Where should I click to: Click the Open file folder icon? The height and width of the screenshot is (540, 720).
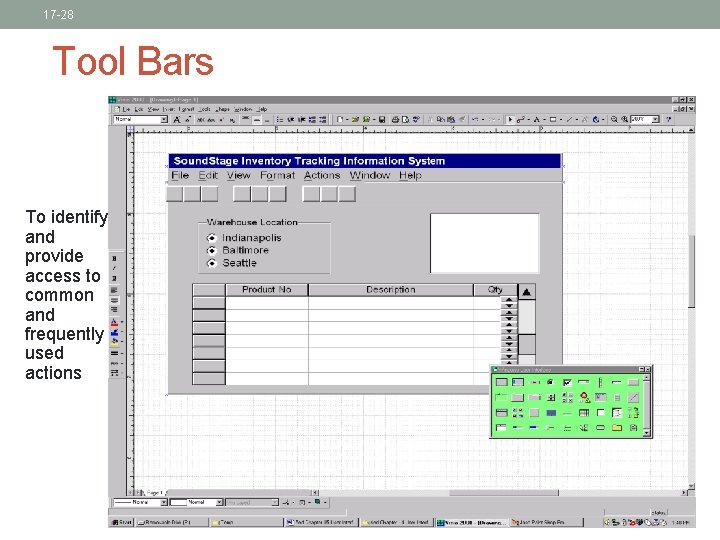click(x=355, y=119)
